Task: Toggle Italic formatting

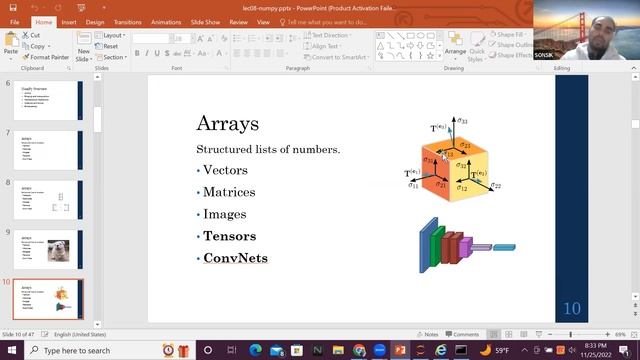Action: pos(147,53)
